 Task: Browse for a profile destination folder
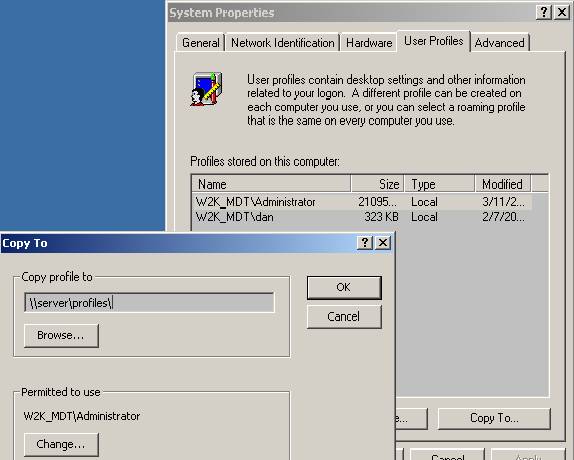pos(61,335)
